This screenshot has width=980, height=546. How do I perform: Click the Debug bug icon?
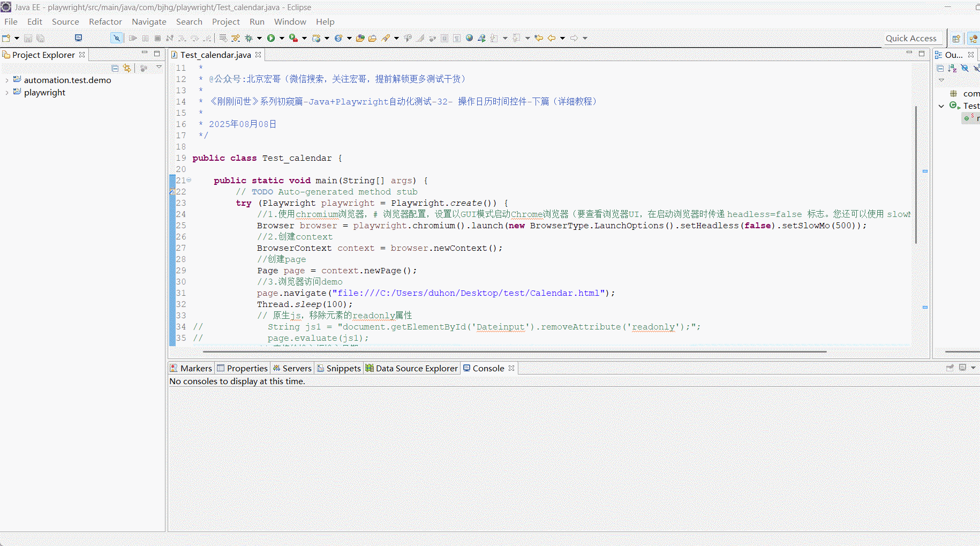(x=248, y=38)
